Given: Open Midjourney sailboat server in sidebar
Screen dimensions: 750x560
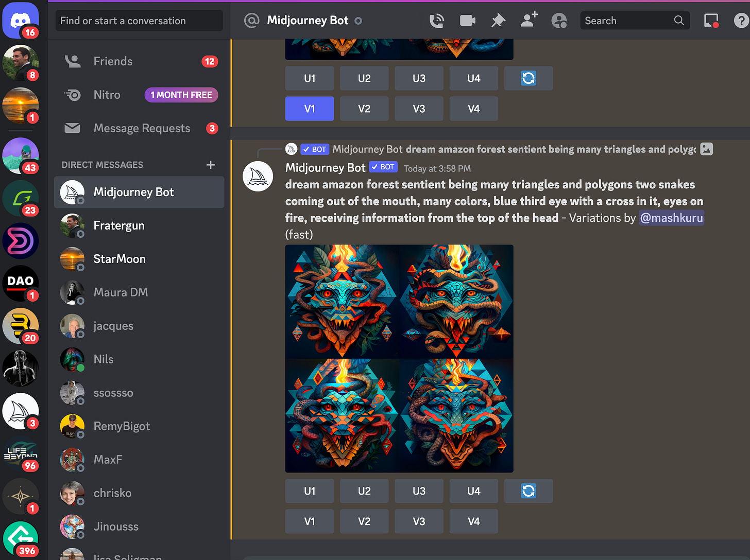Looking at the screenshot, I should point(21,411).
